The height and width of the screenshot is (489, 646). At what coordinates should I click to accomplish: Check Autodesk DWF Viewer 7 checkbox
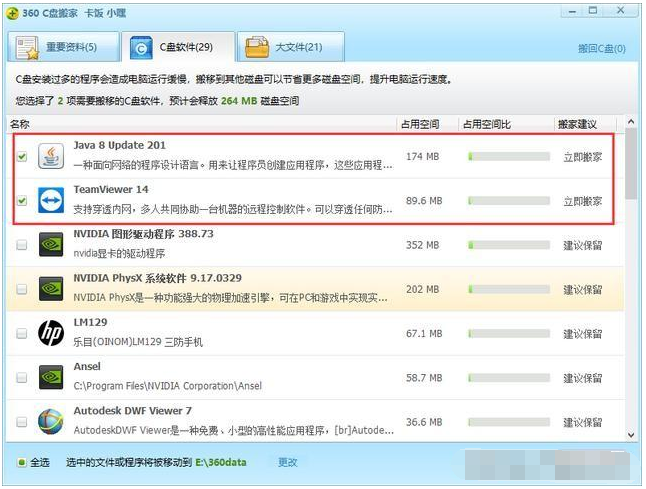(x=22, y=422)
